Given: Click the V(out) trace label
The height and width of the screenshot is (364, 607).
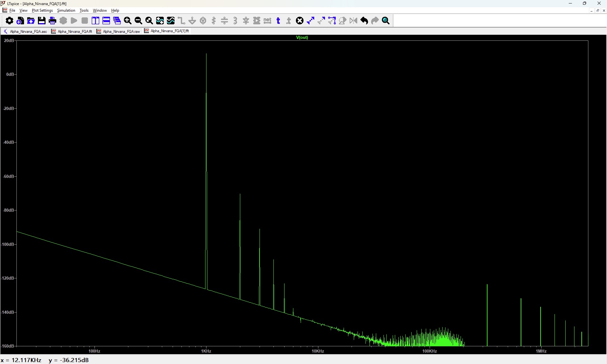Looking at the screenshot, I should click(302, 37).
